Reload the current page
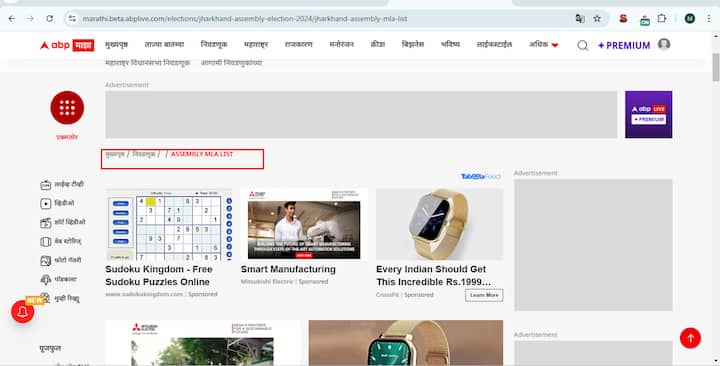This screenshot has width=720, height=366. [50, 19]
